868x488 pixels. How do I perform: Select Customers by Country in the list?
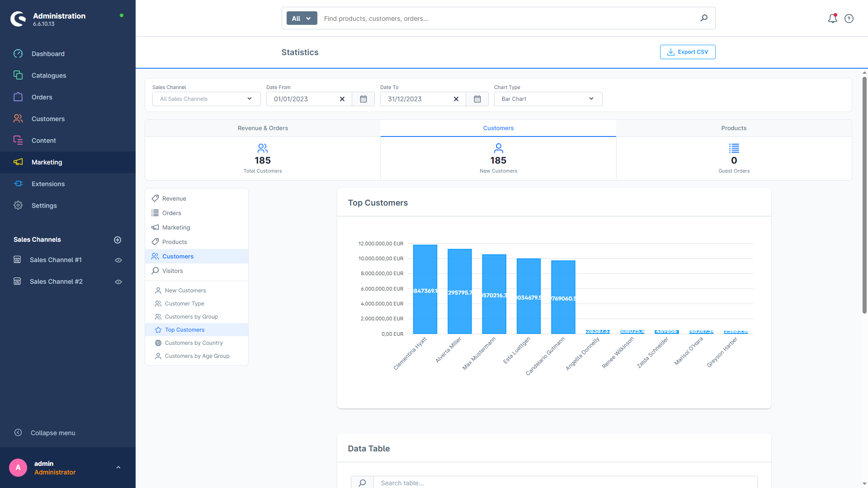point(194,343)
